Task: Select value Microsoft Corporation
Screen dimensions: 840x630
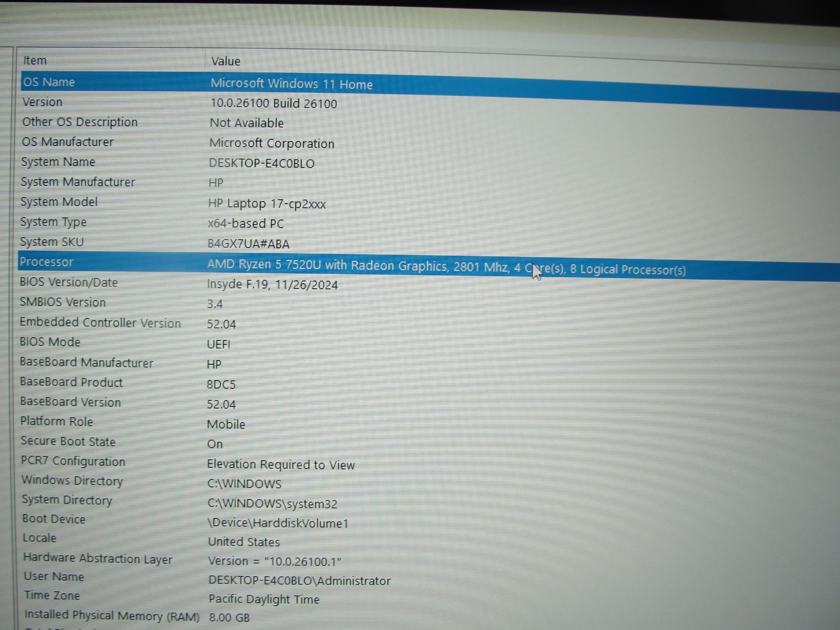Action: [271, 143]
